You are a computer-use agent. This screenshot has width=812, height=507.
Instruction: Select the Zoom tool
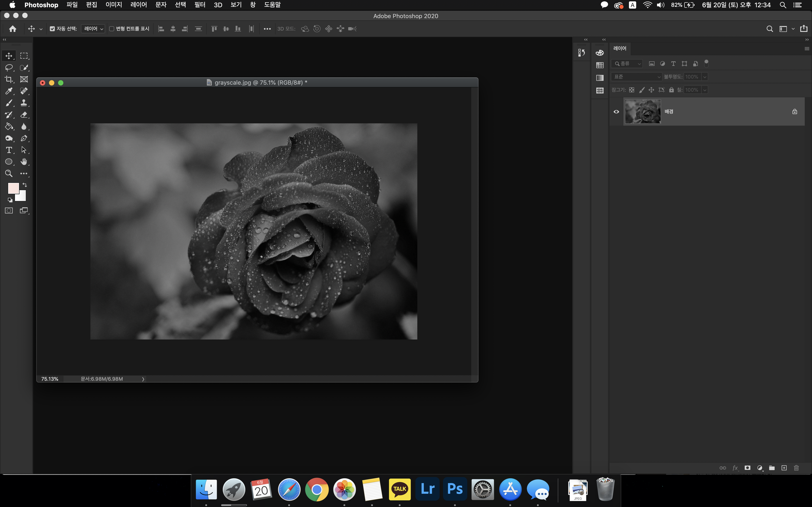[x=9, y=173]
